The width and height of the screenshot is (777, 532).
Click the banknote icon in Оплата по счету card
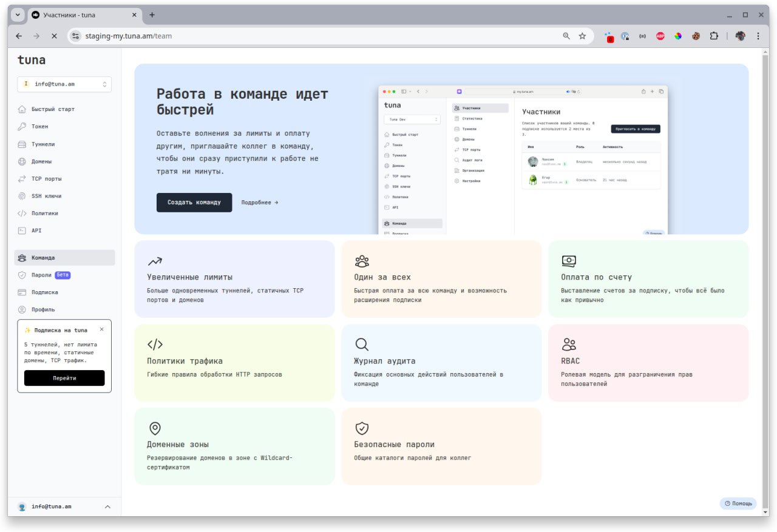(x=569, y=261)
